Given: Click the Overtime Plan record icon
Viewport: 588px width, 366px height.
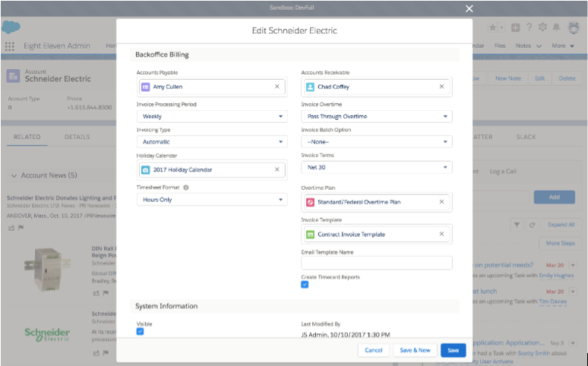Looking at the screenshot, I should click(x=310, y=202).
